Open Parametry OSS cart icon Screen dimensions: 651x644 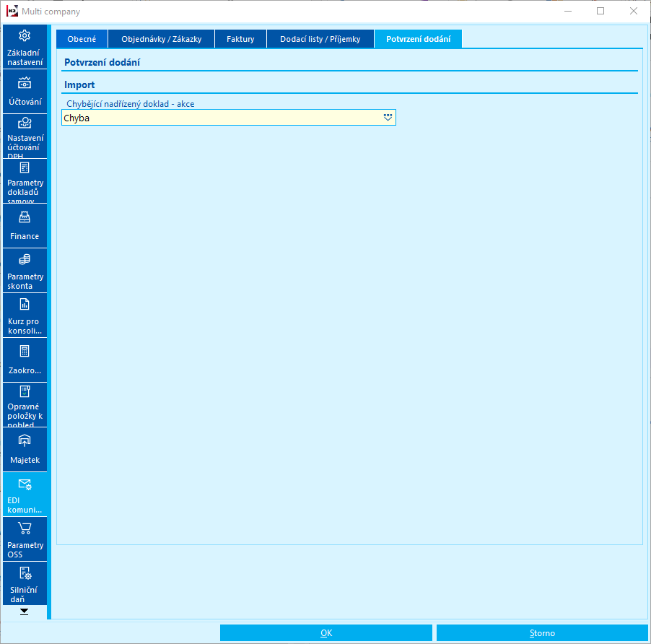pyautogui.click(x=25, y=528)
